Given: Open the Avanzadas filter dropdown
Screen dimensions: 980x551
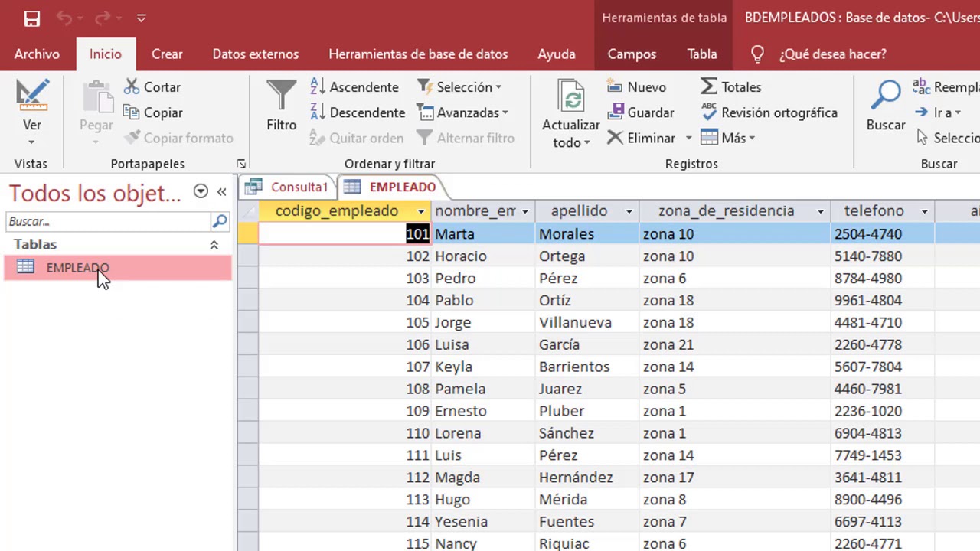Looking at the screenshot, I should tap(462, 112).
